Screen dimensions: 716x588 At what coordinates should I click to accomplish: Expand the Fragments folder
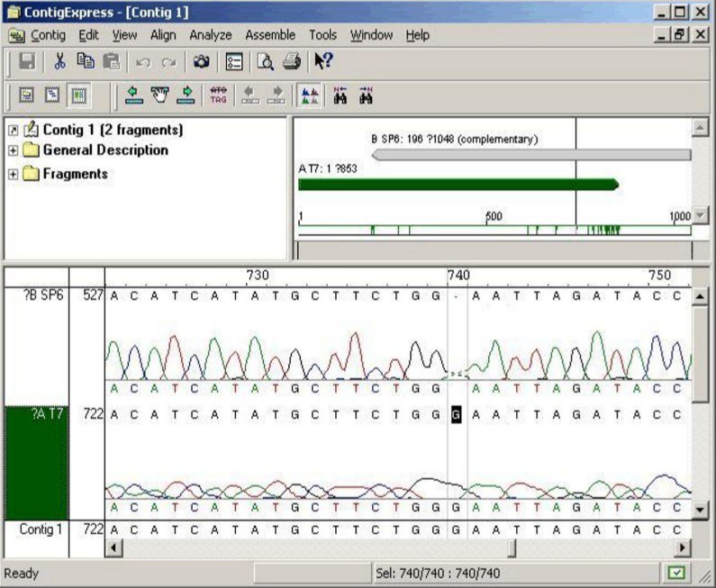14,174
